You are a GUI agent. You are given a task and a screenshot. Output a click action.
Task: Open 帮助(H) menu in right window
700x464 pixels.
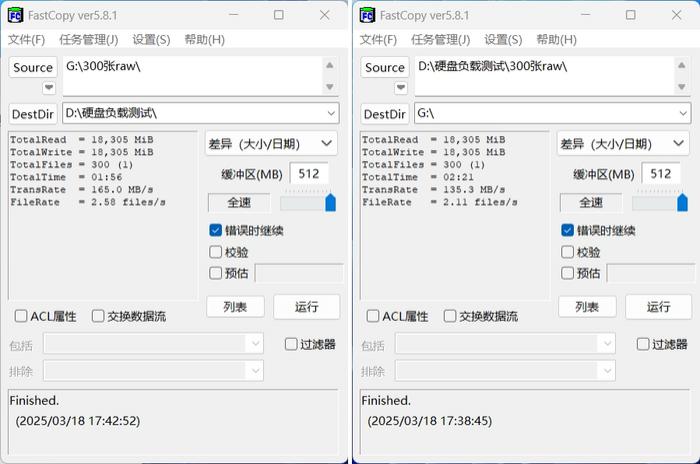(556, 40)
